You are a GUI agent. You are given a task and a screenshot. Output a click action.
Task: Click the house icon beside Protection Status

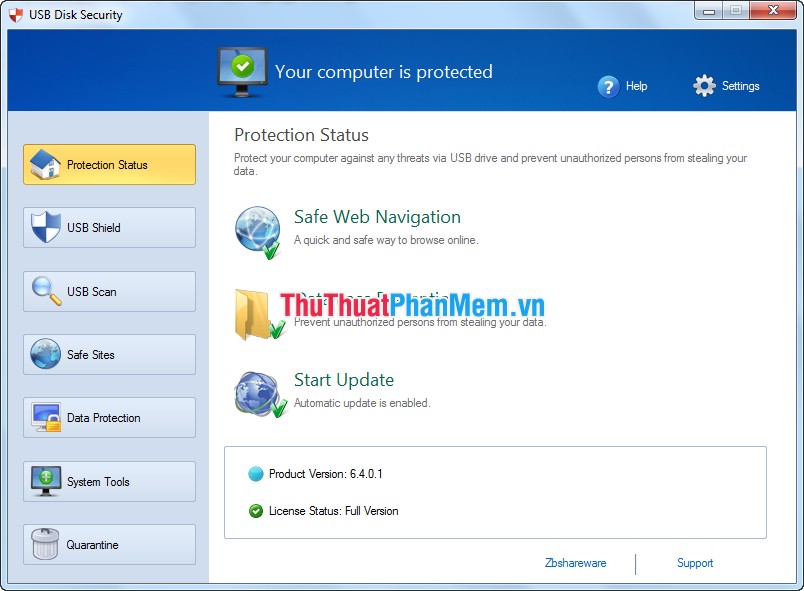(x=45, y=164)
